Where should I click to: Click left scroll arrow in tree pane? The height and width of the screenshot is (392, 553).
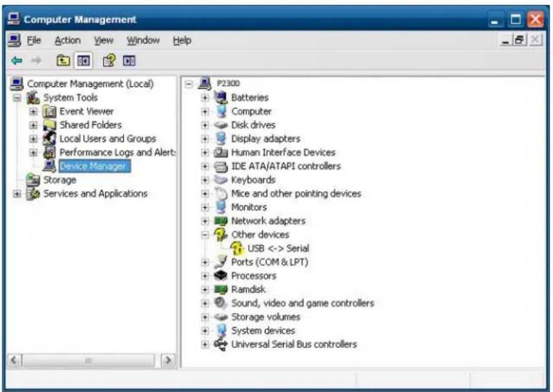click(14, 360)
